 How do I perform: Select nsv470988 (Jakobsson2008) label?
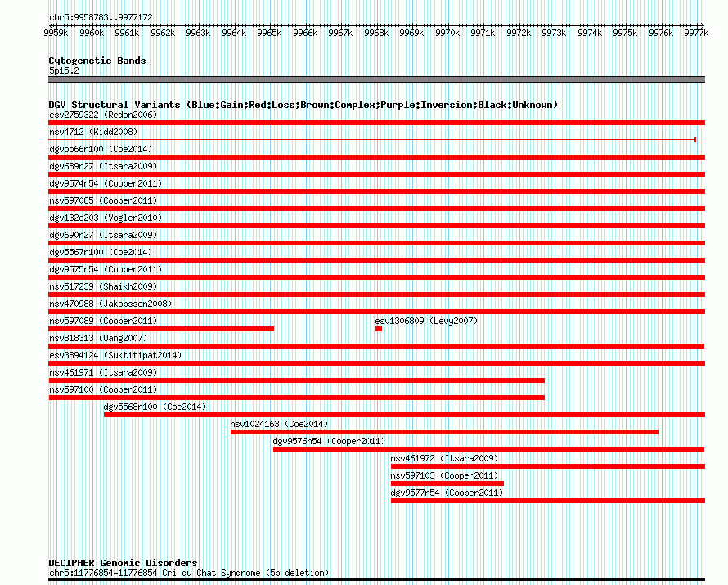(x=110, y=304)
